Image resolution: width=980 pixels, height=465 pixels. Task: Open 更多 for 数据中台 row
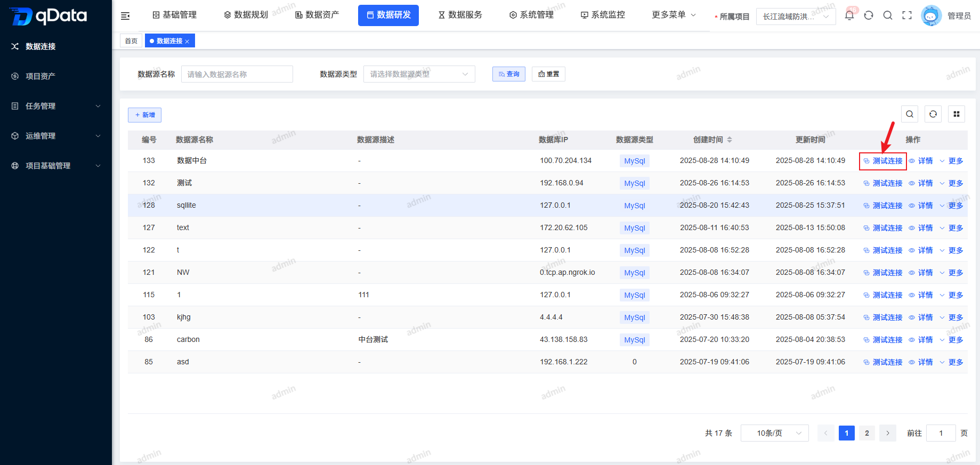pos(951,161)
